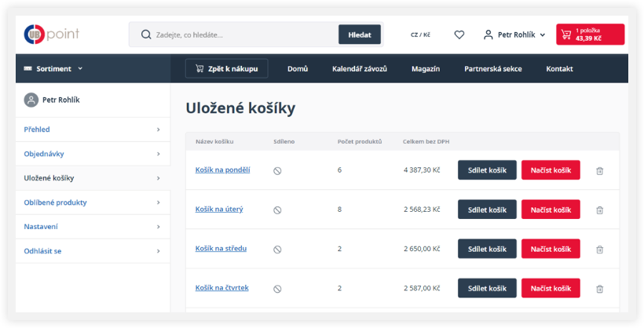Open Petr Rohlík account dropdown in header

click(514, 35)
